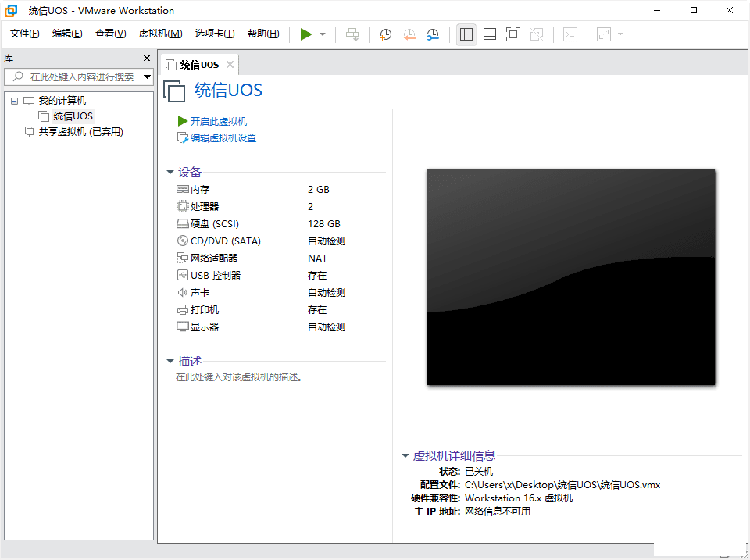Toggle the library sidebar view icon
This screenshot has width=750, height=560.
466,34
